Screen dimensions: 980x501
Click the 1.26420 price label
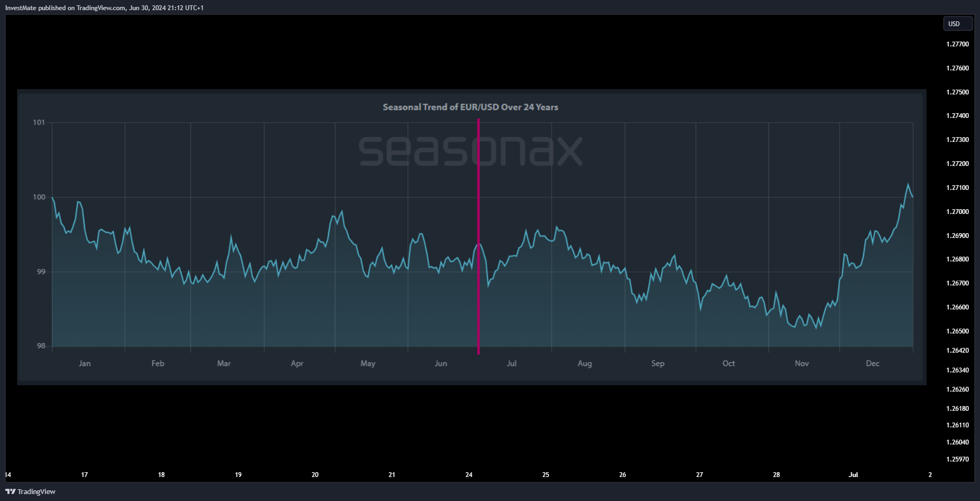pyautogui.click(x=958, y=351)
